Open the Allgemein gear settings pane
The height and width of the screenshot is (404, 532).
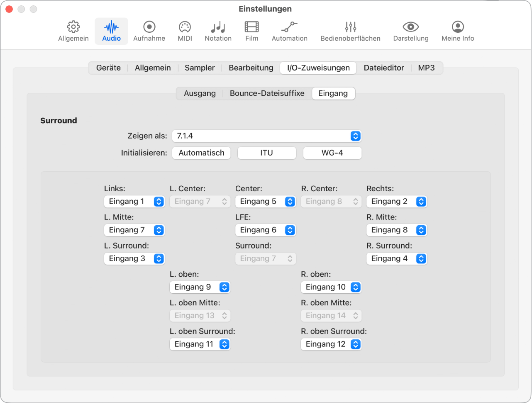pyautogui.click(x=73, y=32)
